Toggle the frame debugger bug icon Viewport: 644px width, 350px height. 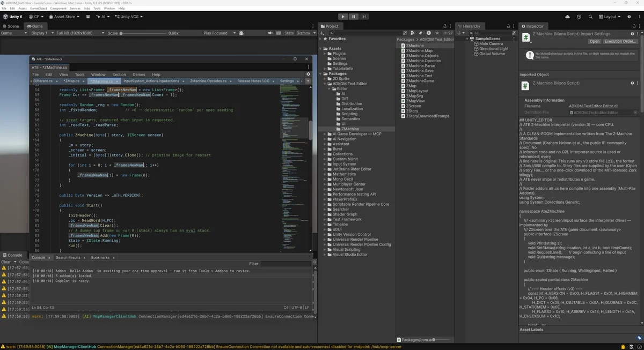[241, 33]
